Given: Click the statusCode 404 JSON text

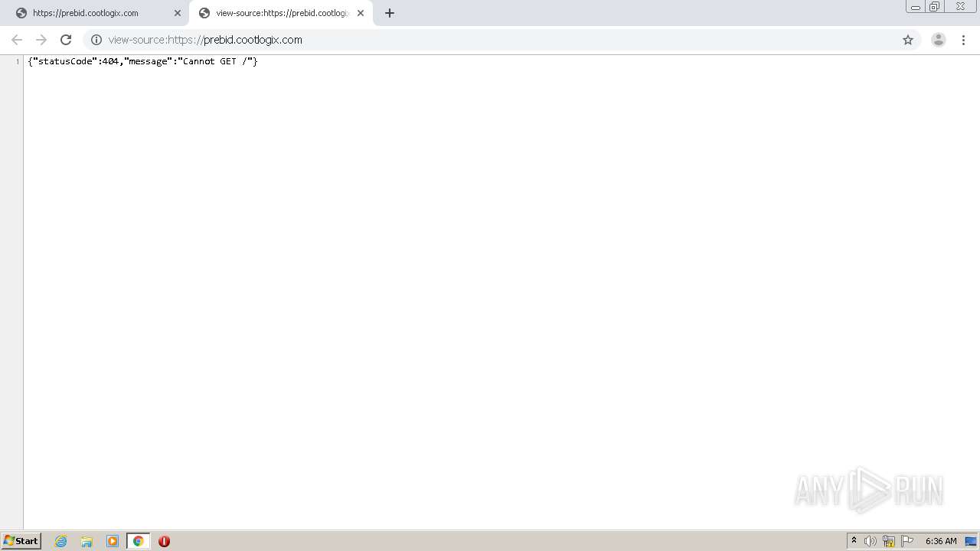Looking at the screenshot, I should point(142,61).
